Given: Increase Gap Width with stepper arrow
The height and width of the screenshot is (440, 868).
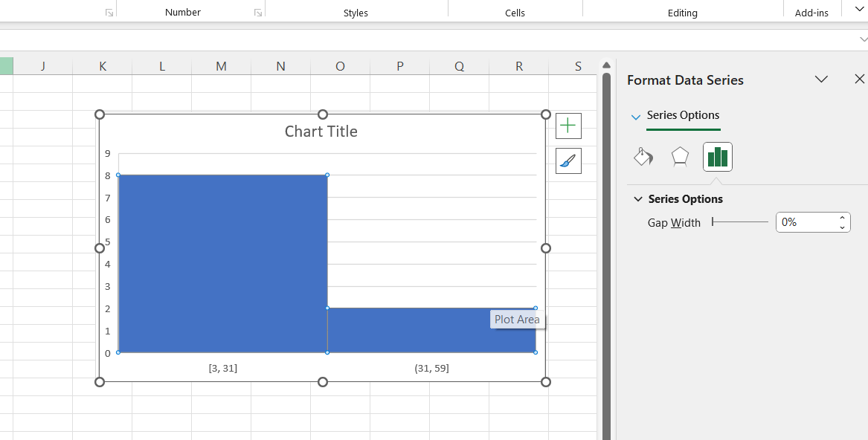Looking at the screenshot, I should coord(840,218).
